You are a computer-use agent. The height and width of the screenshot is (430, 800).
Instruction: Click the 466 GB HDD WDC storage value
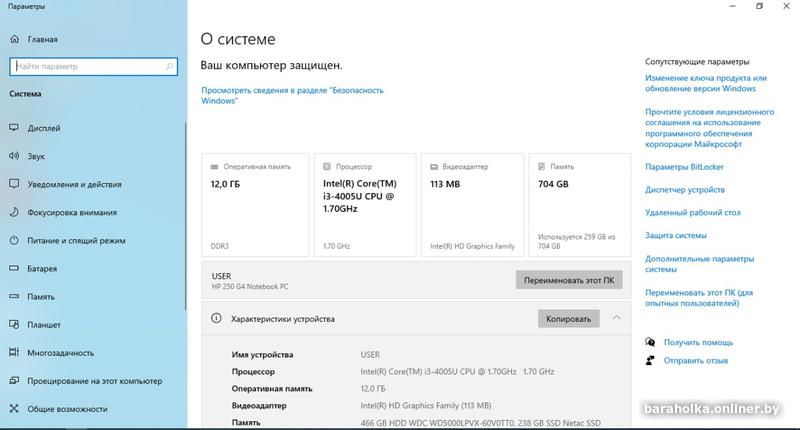click(480, 423)
